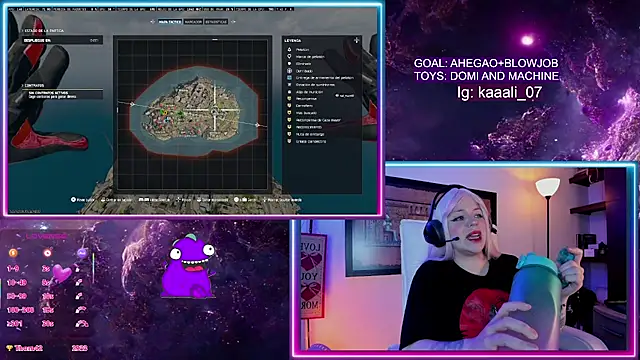Select the Entrega de armamento del pelotón icon

(289, 78)
